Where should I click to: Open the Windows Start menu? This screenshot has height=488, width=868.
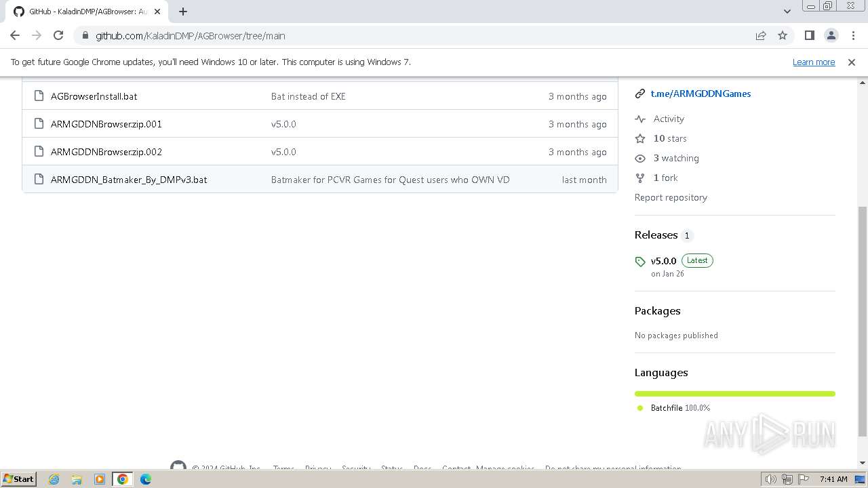point(19,479)
